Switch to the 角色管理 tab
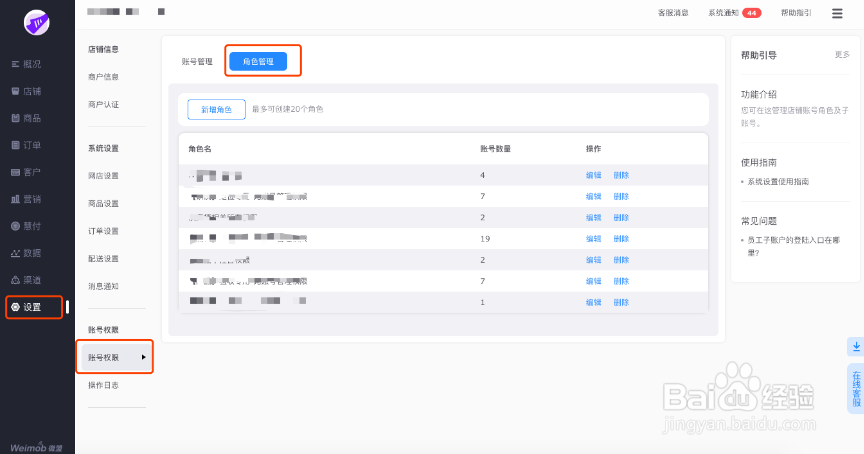This screenshot has width=864, height=454. pos(258,61)
